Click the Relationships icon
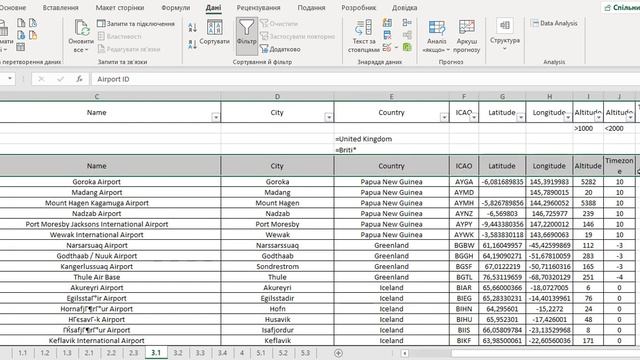The height and width of the screenshot is (360, 640). pyautogui.click(x=407, y=35)
